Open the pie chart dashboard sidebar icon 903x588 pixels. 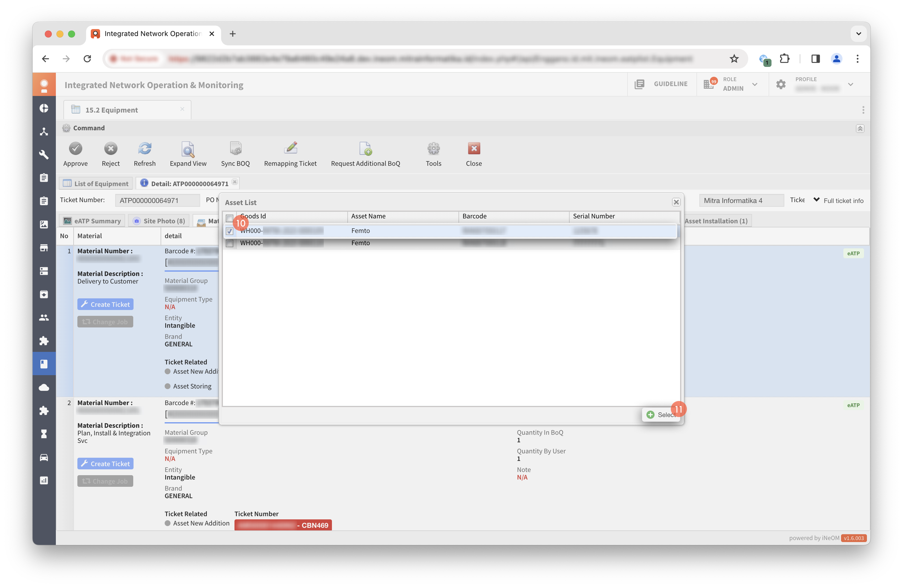[x=44, y=108]
